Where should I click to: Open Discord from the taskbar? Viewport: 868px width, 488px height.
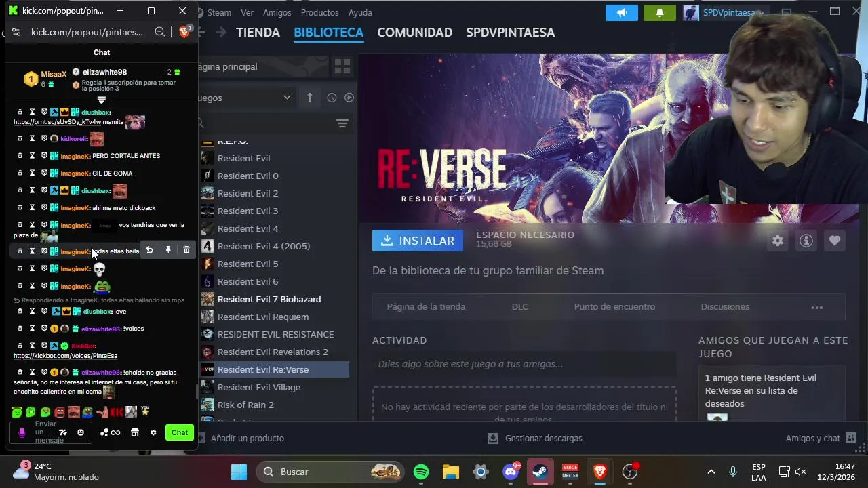(x=511, y=472)
